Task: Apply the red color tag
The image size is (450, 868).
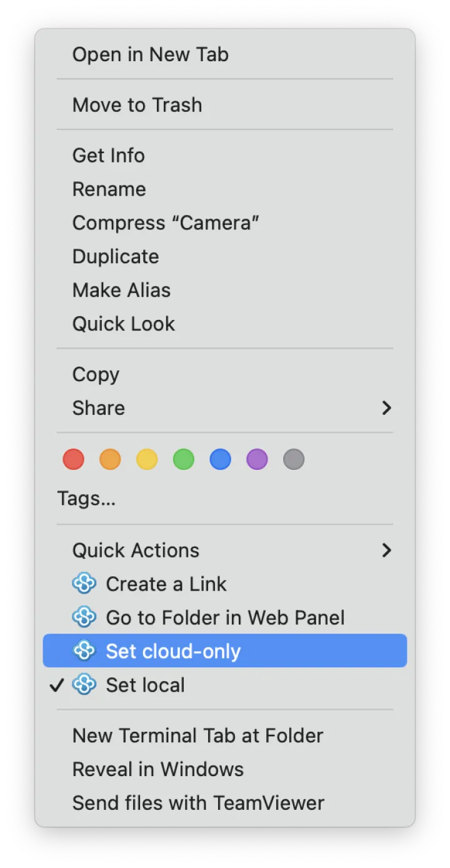Action: pos(74,459)
